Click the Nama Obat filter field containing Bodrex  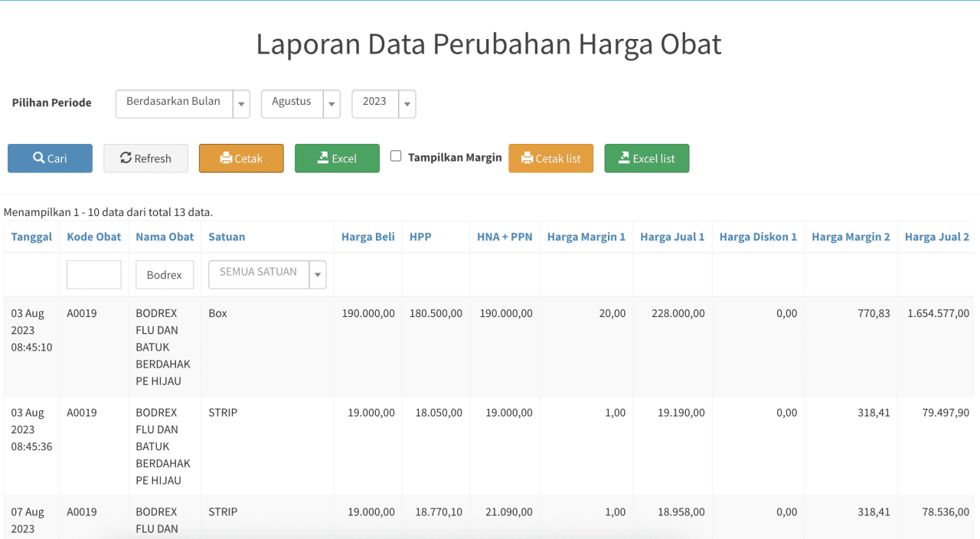165,274
